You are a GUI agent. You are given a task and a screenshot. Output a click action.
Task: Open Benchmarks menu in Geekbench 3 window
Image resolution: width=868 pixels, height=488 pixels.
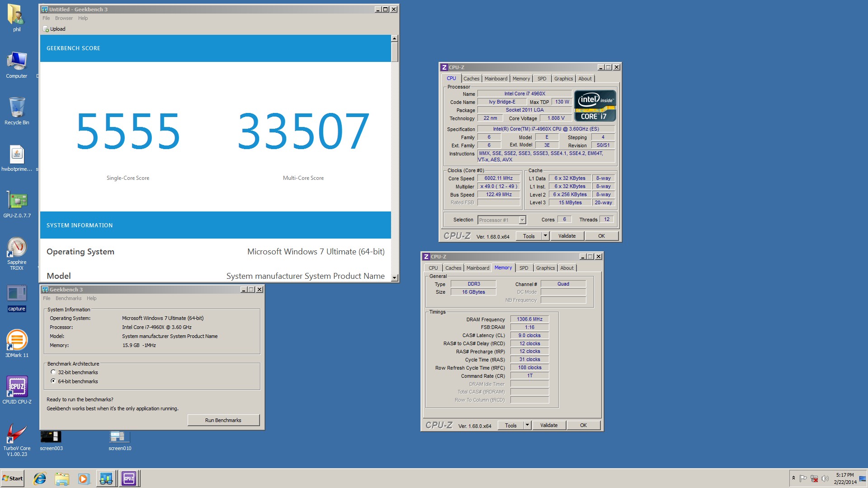[x=68, y=298]
